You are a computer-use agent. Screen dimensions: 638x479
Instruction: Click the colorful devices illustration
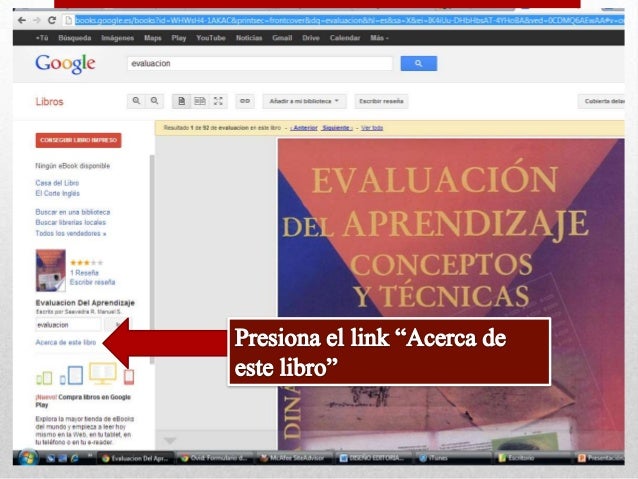pos(85,374)
